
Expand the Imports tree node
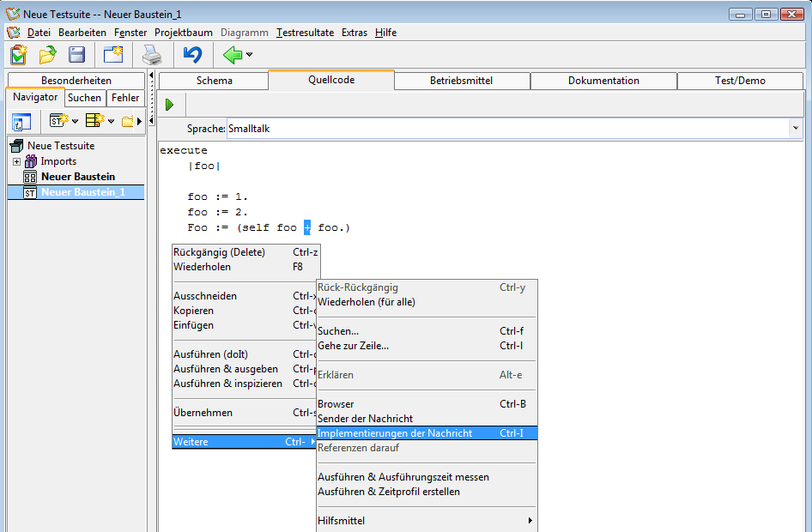16,161
